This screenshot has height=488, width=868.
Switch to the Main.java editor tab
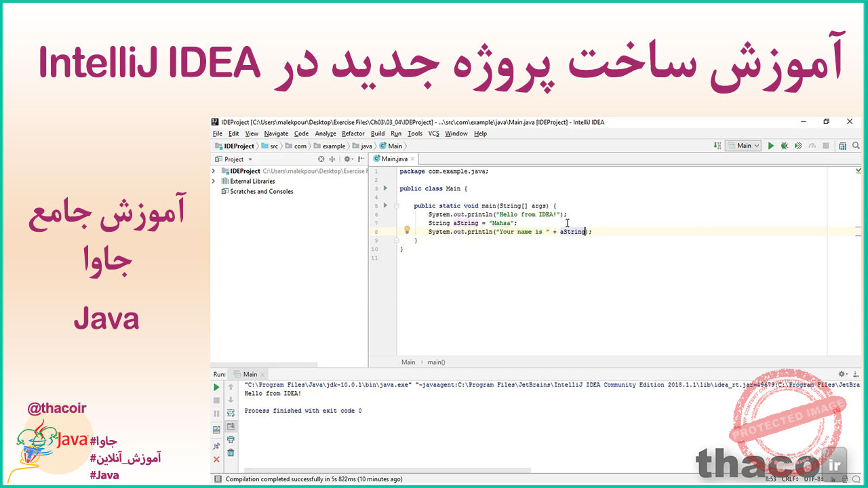[x=393, y=158]
